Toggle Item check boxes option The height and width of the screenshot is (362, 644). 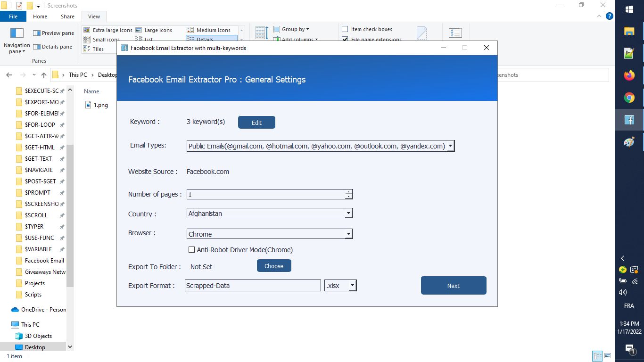point(367,29)
